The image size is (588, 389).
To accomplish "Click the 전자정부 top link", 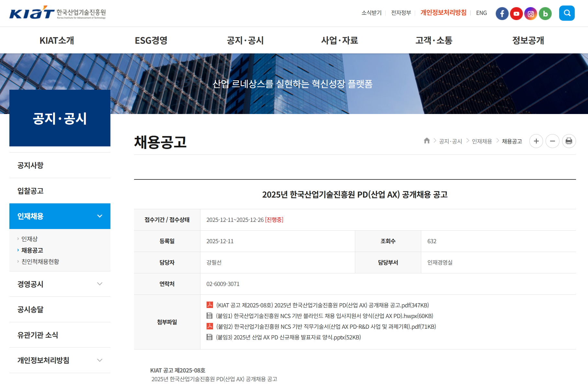I will click(x=401, y=13).
